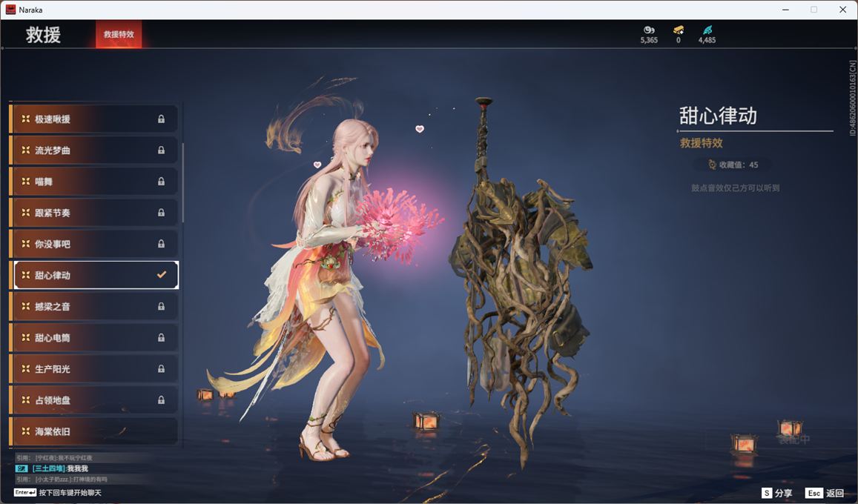The height and width of the screenshot is (504, 858).
Task: Click the chat channel badge icon
Action: pos(22,468)
